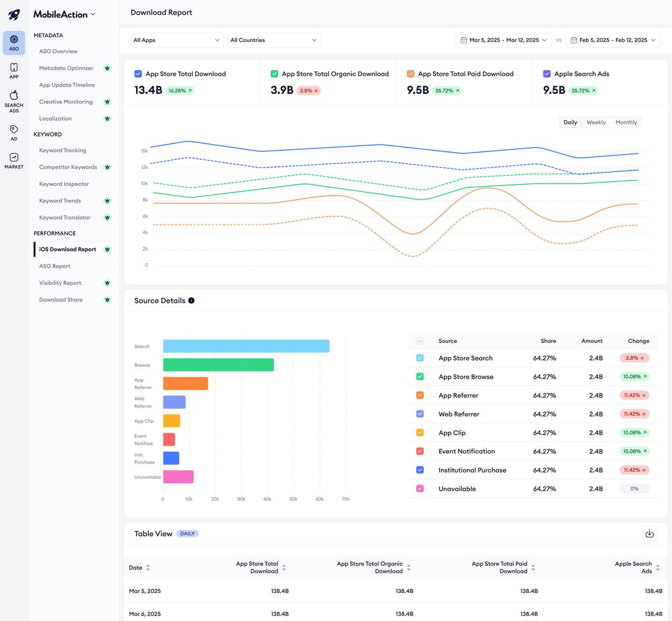672x621 pixels.
Task: Click the pink Unavailable bar in chart
Action: [178, 477]
